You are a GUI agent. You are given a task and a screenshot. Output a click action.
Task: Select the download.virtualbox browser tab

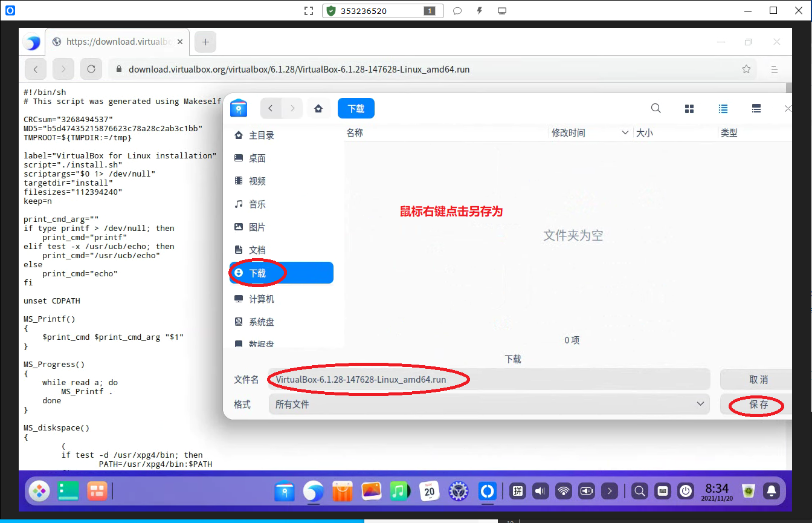pyautogui.click(x=118, y=42)
